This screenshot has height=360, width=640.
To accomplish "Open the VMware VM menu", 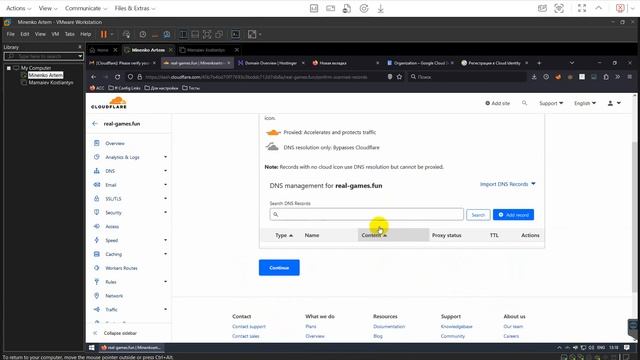I will (x=55, y=34).
